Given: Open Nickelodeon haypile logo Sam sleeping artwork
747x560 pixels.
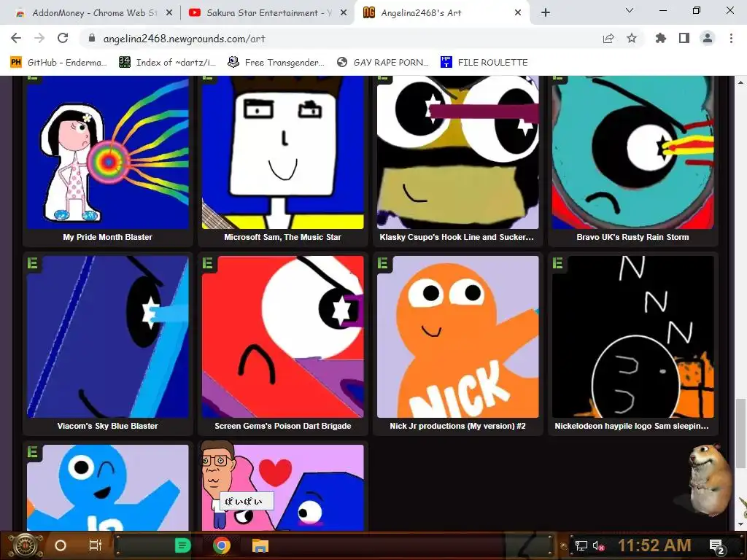Looking at the screenshot, I should (632, 337).
